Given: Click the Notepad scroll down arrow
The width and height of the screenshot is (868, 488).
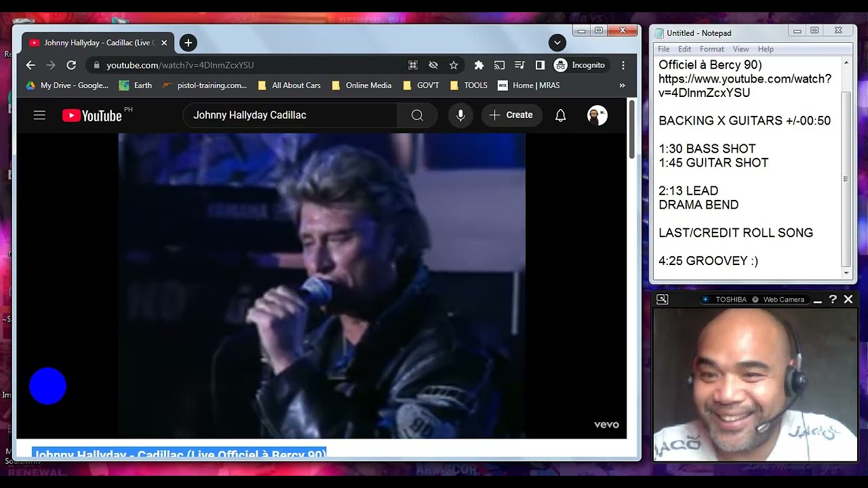Looking at the screenshot, I should click(846, 273).
